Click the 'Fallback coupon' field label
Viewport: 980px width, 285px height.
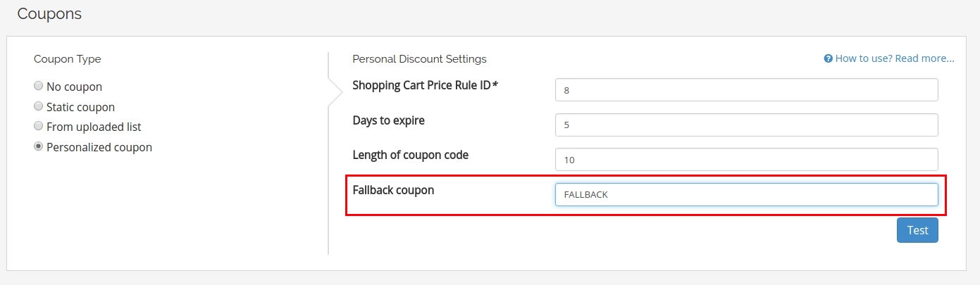(x=393, y=190)
